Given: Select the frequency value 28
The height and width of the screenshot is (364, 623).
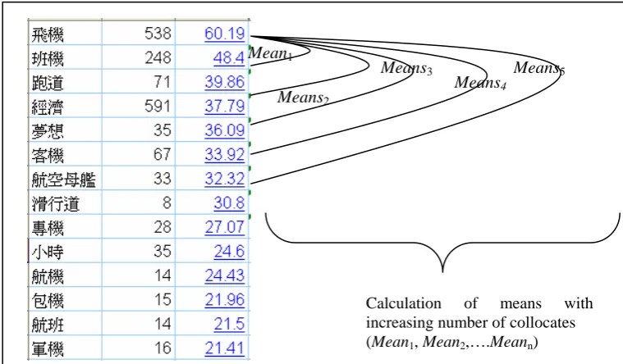Looking at the screenshot, I should coord(162,227).
